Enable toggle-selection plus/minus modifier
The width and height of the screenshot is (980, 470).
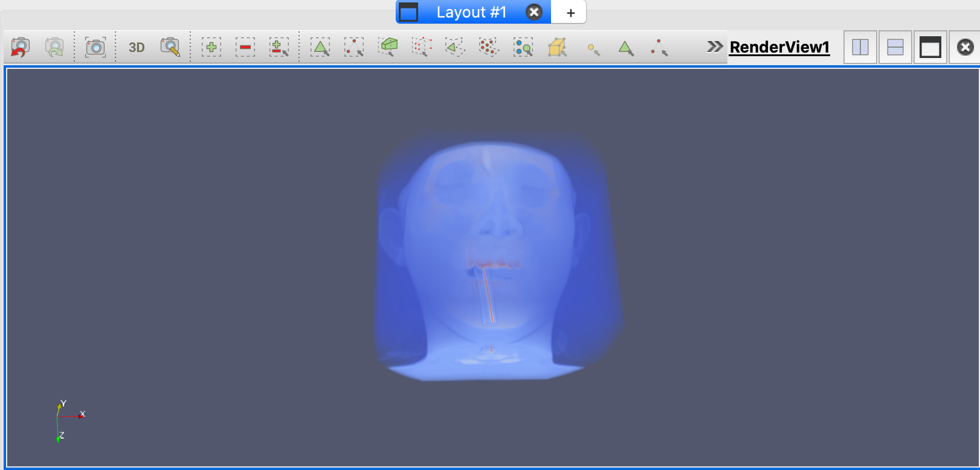click(x=279, y=47)
